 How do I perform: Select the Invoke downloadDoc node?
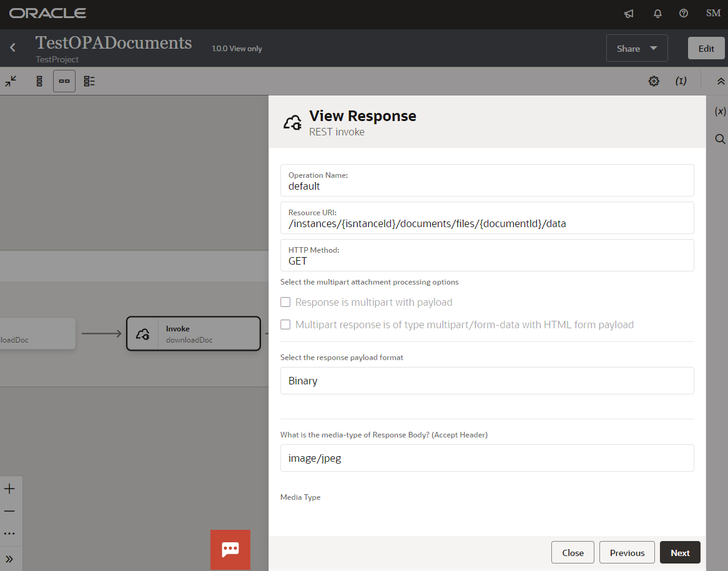194,333
